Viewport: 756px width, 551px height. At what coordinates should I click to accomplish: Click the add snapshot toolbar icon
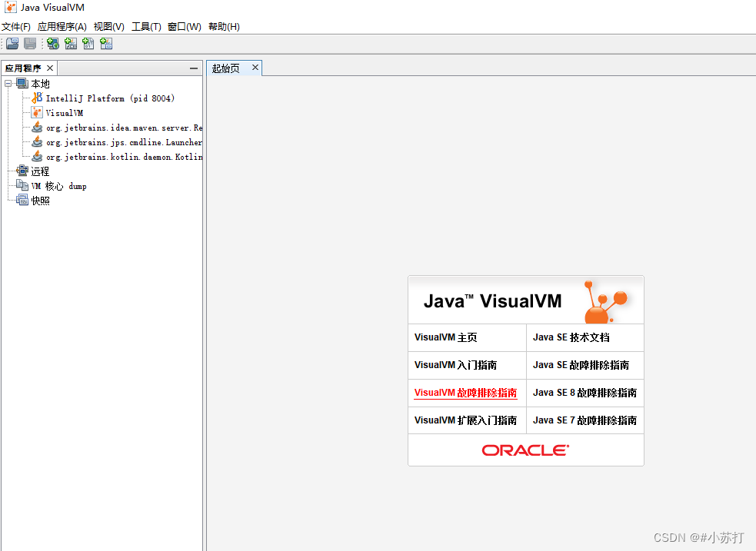pyautogui.click(x=106, y=43)
